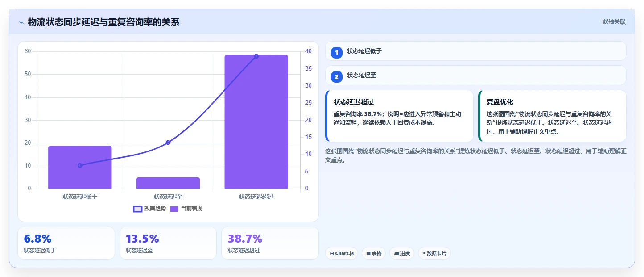The image size is (644, 277).
Task: Toggle the 当前表现 legend item
Action: click(186, 209)
